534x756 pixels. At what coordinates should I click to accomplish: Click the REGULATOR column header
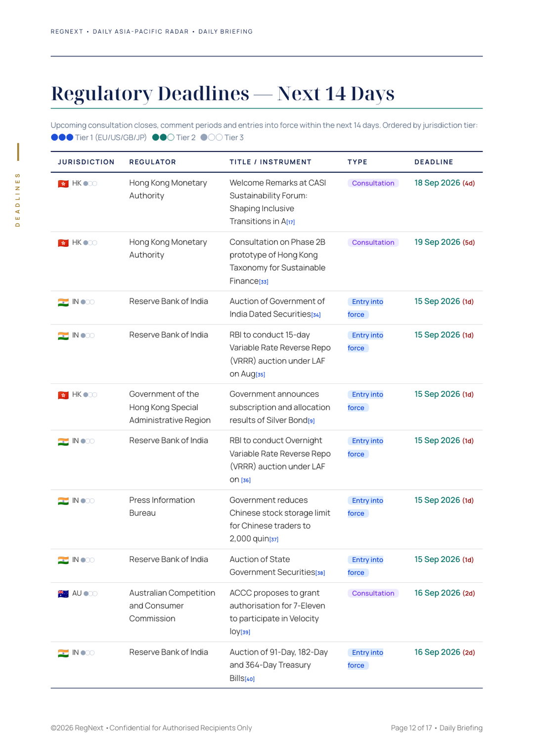(x=152, y=162)
